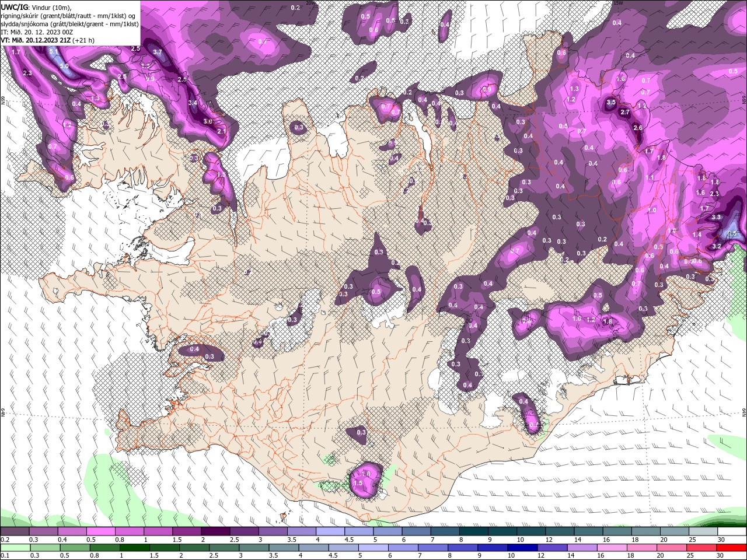Click the '1.8' value in southeast snow band
Image resolution: width=747 pixels, height=560 pixels.
[608, 321]
